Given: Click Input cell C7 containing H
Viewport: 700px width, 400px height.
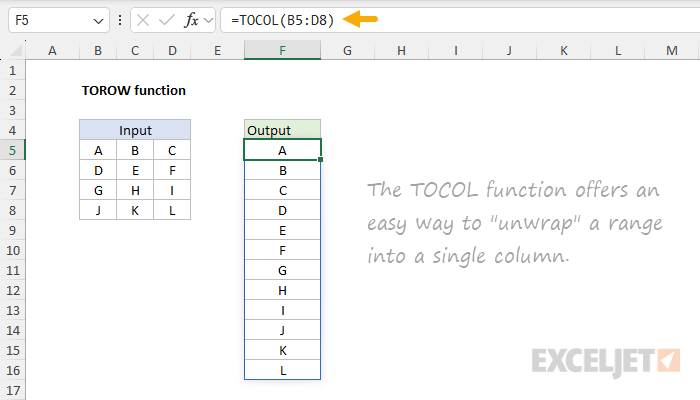Looking at the screenshot, I should coord(135,190).
